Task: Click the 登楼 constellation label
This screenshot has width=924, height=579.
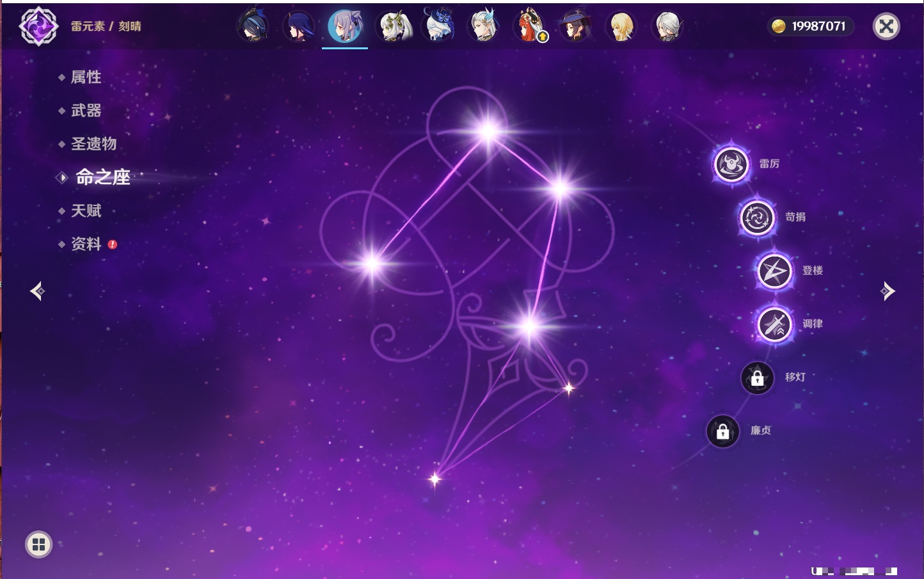Action: [813, 271]
